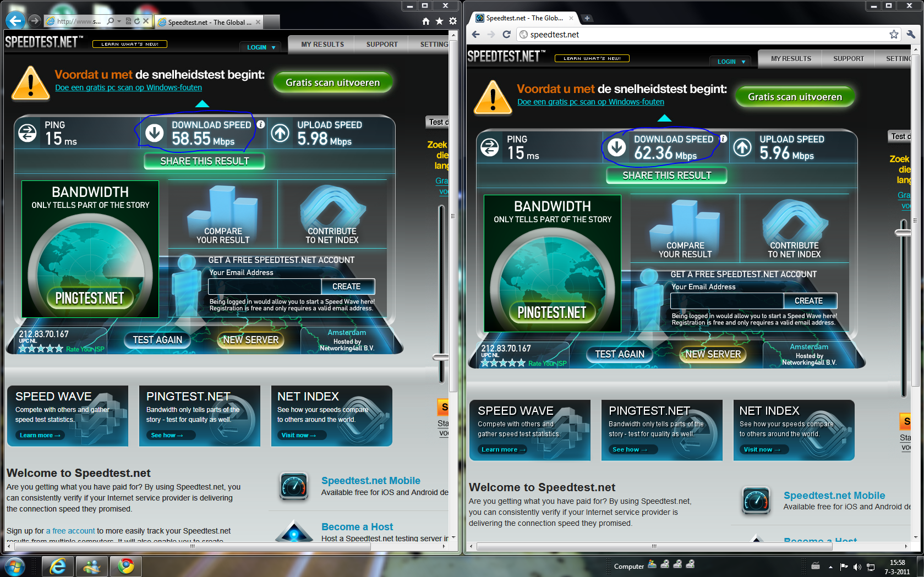Click Gratis scan uitvoeren in Chrome page

click(x=795, y=97)
